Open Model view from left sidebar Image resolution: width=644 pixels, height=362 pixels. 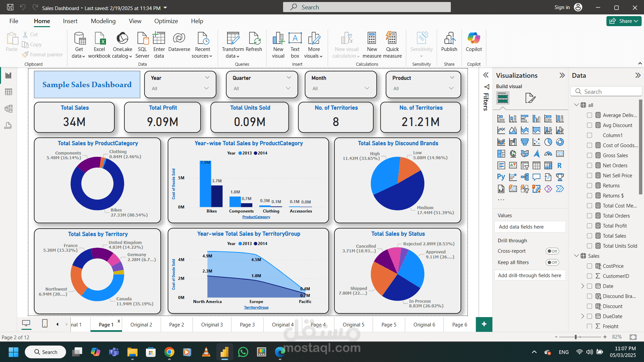pos(8,109)
